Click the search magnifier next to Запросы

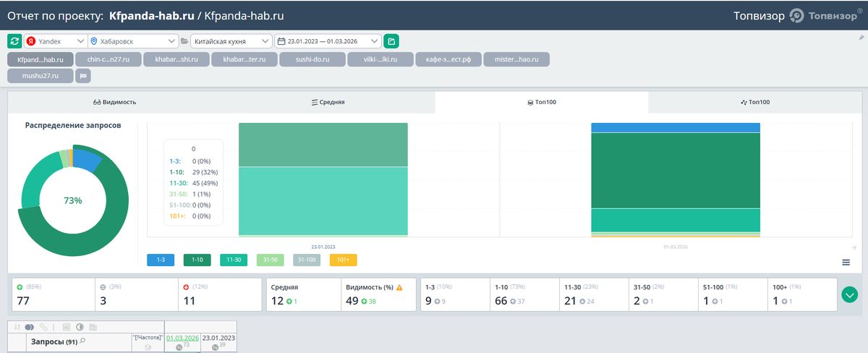point(83,341)
